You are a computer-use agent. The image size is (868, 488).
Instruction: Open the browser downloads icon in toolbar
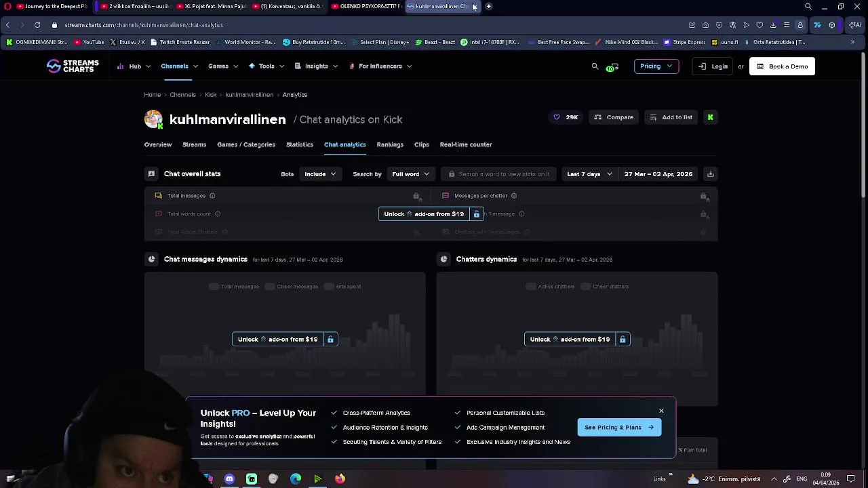(x=773, y=25)
